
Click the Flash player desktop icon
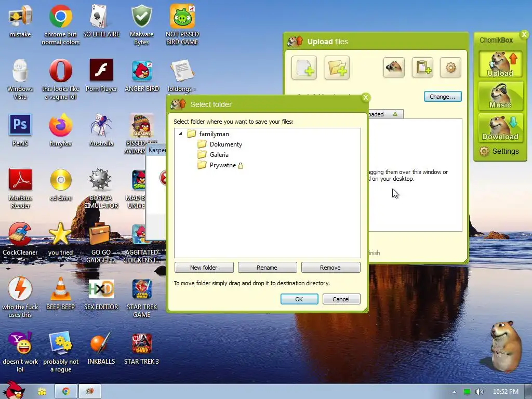coord(101,76)
